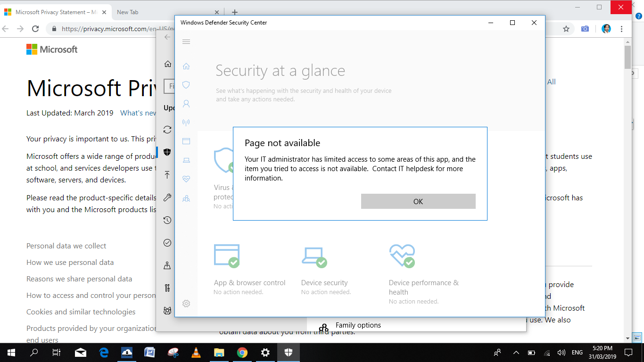Go to Home in the Defender sidebar
The width and height of the screenshot is (644, 362).
pos(186,66)
